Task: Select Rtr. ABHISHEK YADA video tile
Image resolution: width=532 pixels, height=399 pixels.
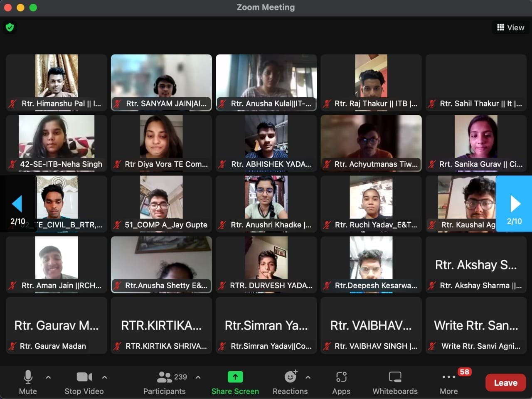Action: tap(266, 143)
